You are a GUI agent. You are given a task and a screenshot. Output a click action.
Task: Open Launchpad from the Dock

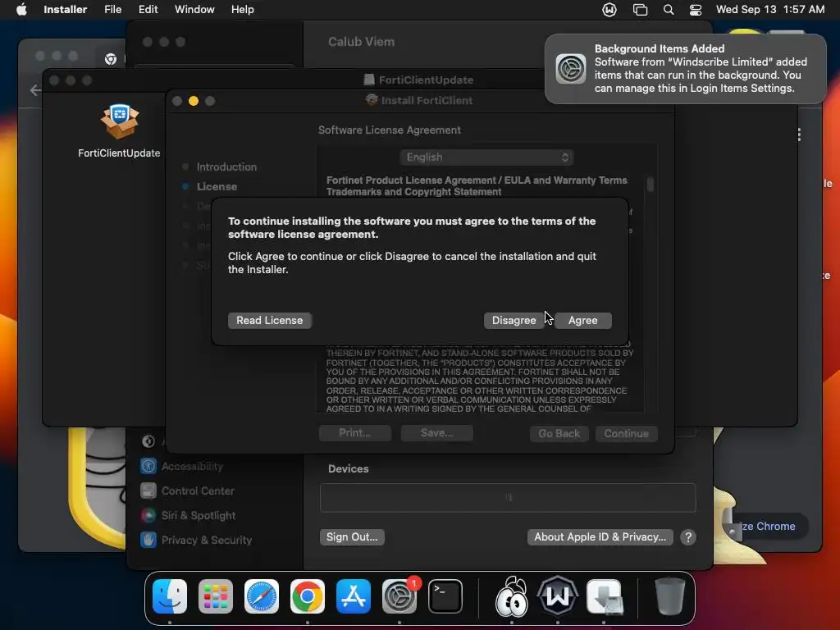point(216,596)
